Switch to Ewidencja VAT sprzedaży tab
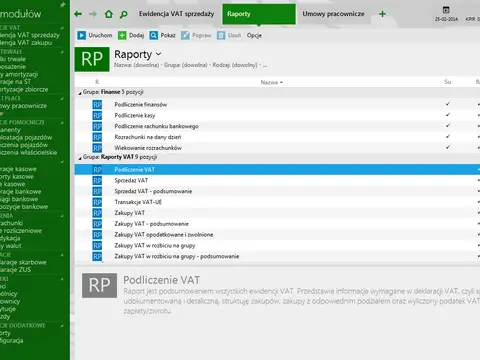Image resolution: width=480 pixels, height=360 pixels. pos(176,14)
